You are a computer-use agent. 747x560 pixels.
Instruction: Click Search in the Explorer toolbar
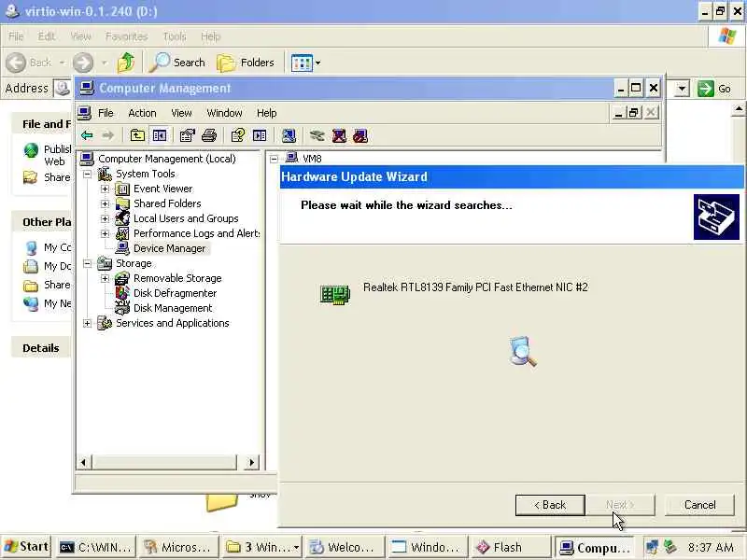tap(176, 63)
